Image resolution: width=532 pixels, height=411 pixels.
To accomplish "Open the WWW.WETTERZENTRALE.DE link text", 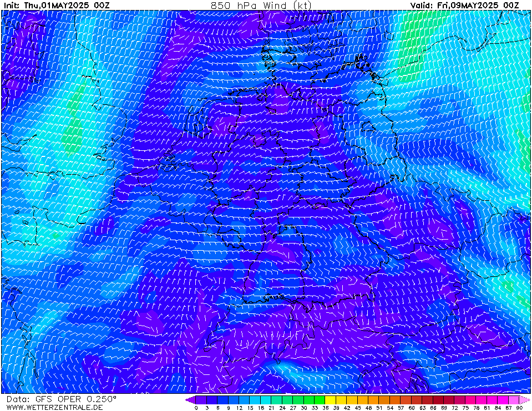I will (54, 407).
